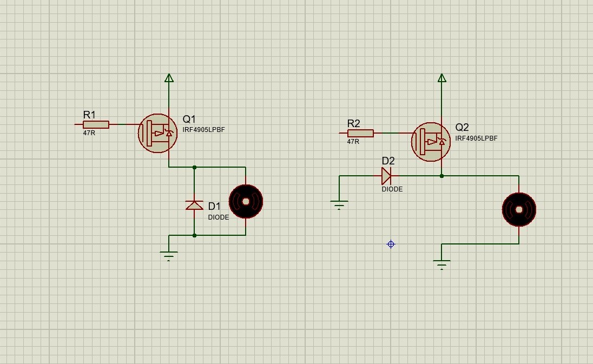Select resistor R1 body

click(96, 124)
